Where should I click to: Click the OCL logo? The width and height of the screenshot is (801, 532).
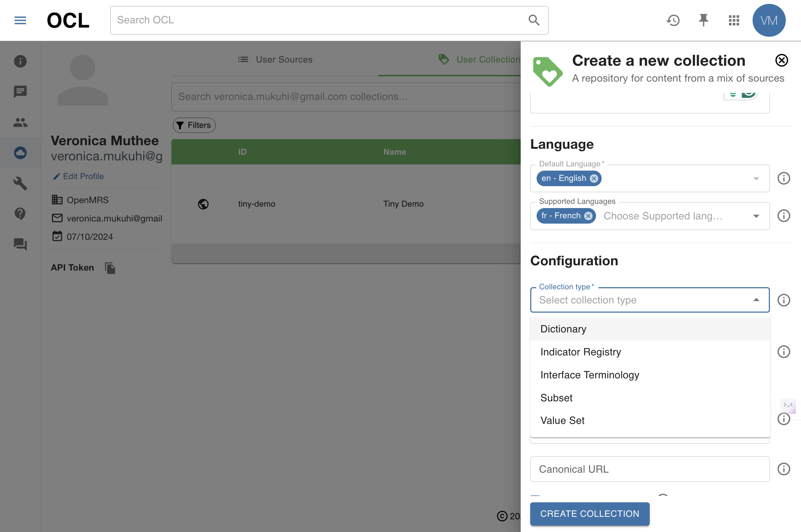pyautogui.click(x=68, y=20)
